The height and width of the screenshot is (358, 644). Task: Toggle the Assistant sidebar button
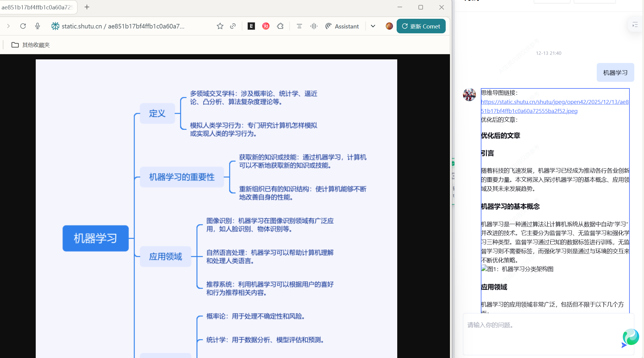point(342,26)
